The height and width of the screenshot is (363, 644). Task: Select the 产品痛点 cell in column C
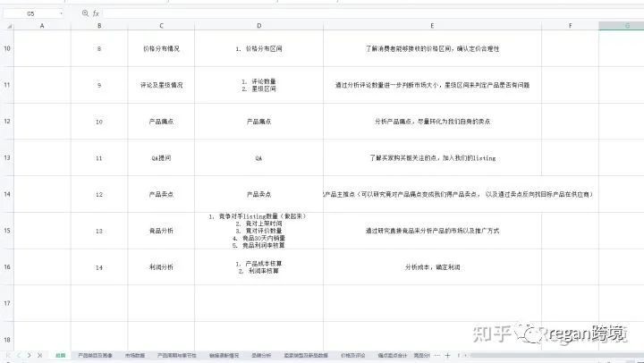point(161,122)
